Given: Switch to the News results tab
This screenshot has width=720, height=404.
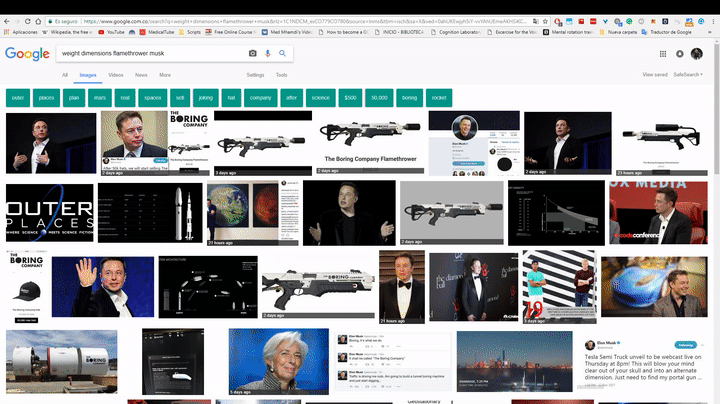Looking at the screenshot, I should pyautogui.click(x=141, y=75).
